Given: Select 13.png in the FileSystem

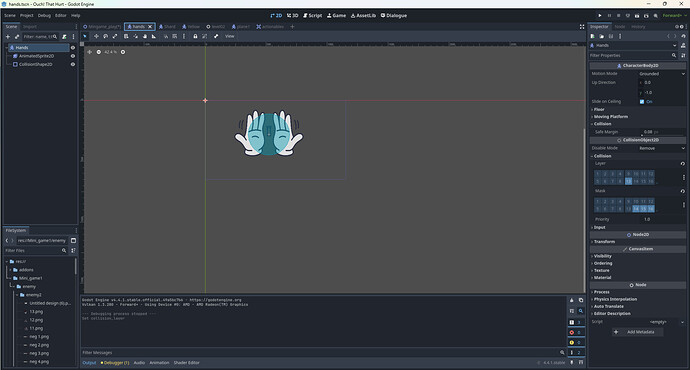Looking at the screenshot, I should (x=36, y=311).
